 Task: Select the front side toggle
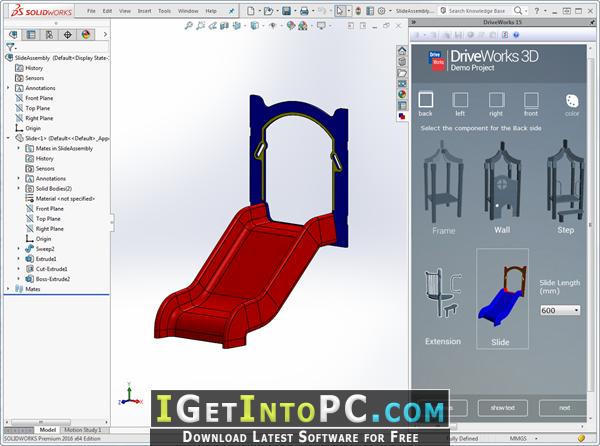pos(531,104)
